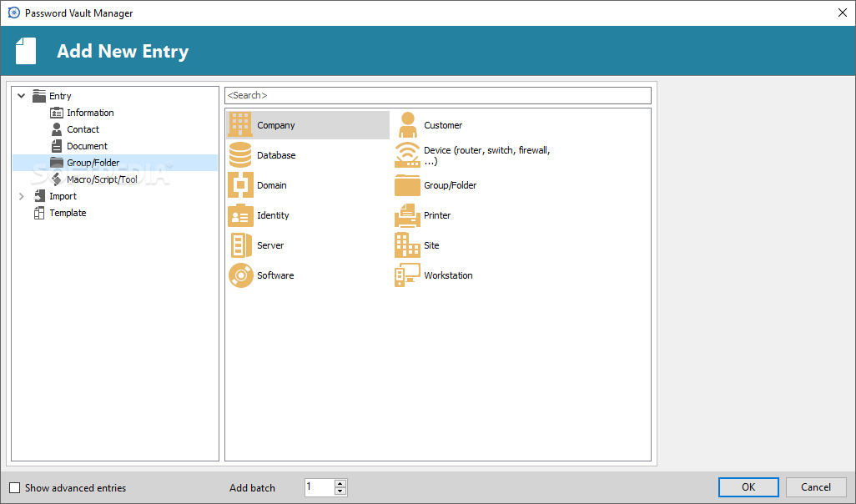
Task: Choose the Server entry icon
Action: pos(240,245)
